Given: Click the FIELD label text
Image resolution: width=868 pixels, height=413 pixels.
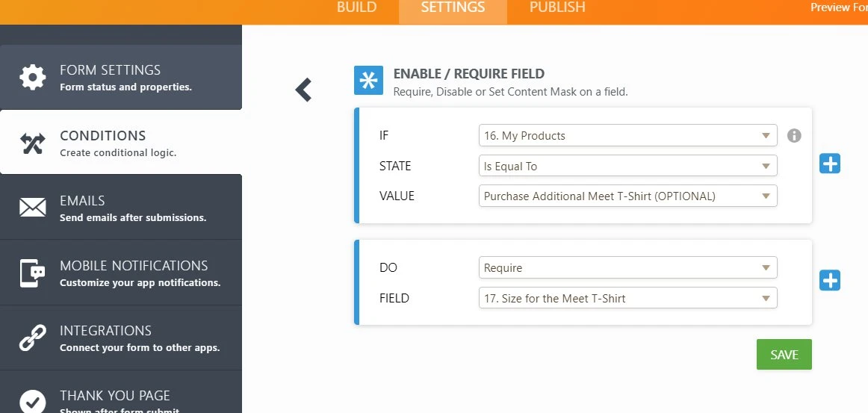Looking at the screenshot, I should [394, 299].
